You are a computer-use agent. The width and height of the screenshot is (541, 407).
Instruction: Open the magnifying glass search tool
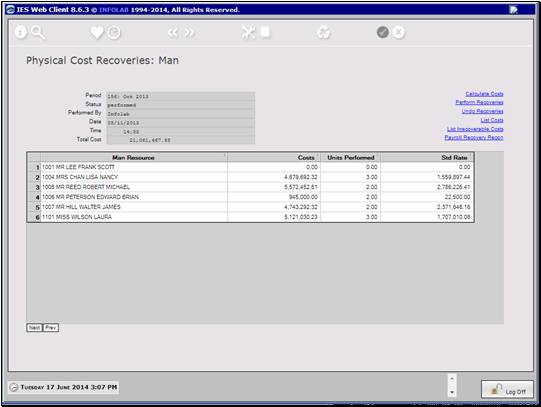(38, 32)
